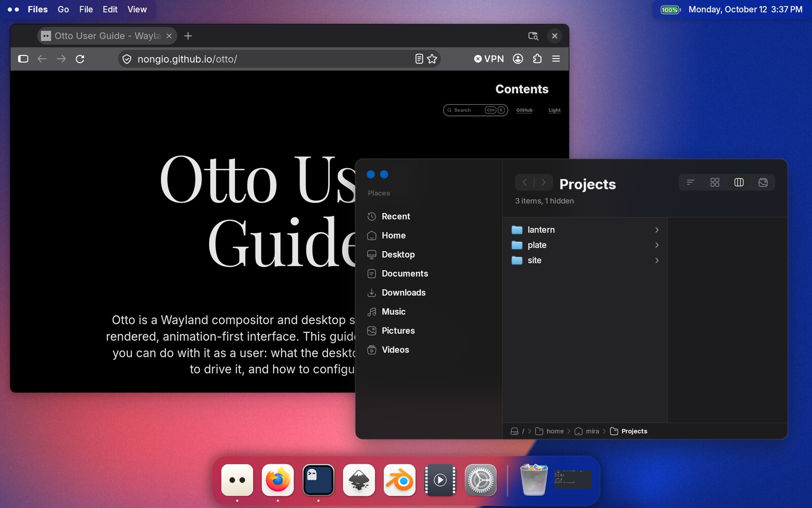
Task: Open the extensions puzzle icon
Action: pos(537,59)
